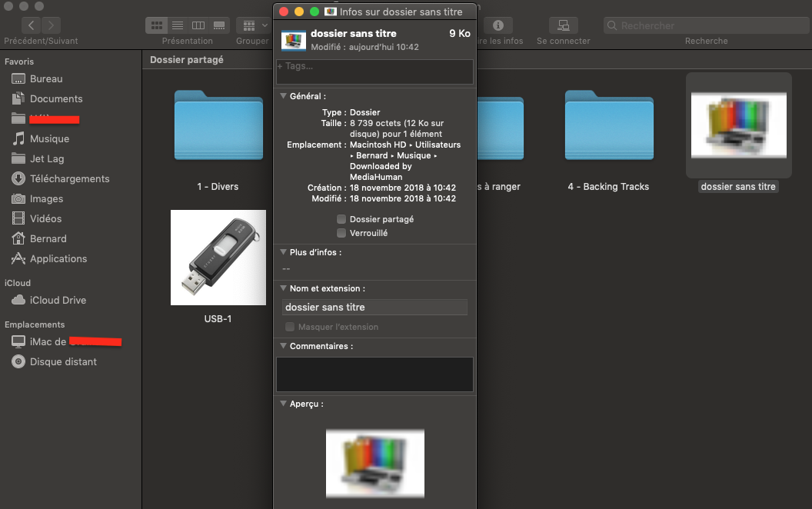The height and width of the screenshot is (509, 812).
Task: Click the Lire les infos toolbar icon
Action: 498,25
